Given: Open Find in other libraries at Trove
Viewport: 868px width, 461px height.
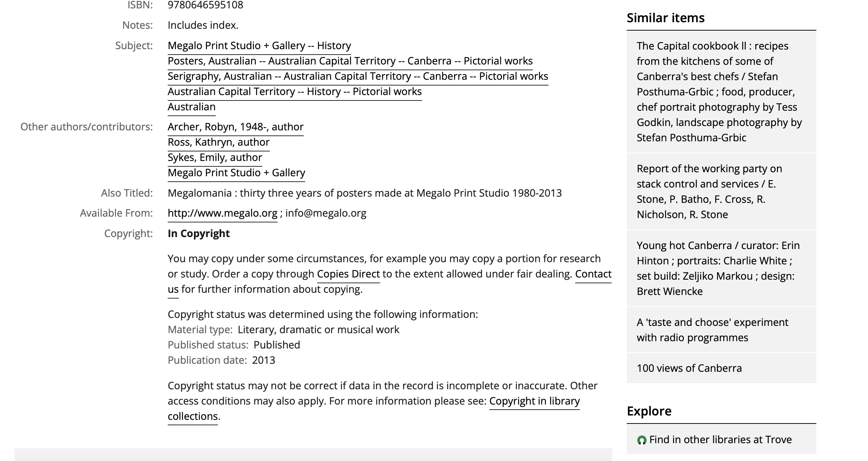Looking at the screenshot, I should point(720,440).
